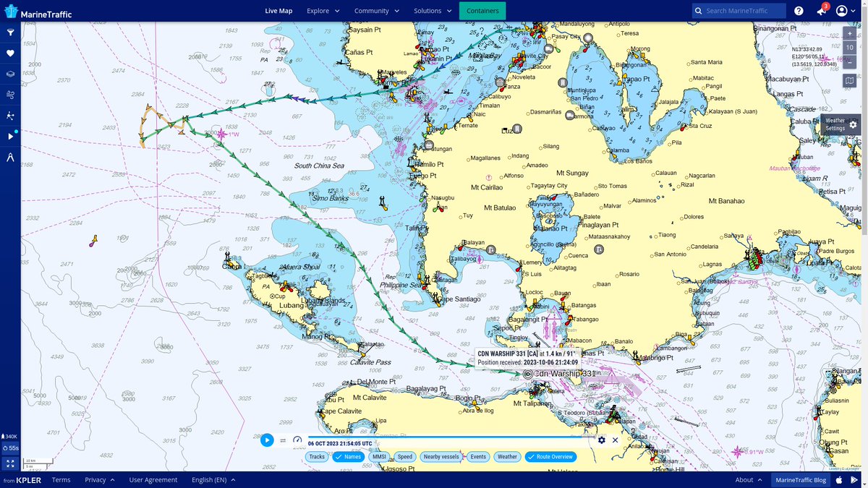This screenshot has height=488, width=868.
Task: Disable the Route Overview option
Action: pyautogui.click(x=551, y=457)
